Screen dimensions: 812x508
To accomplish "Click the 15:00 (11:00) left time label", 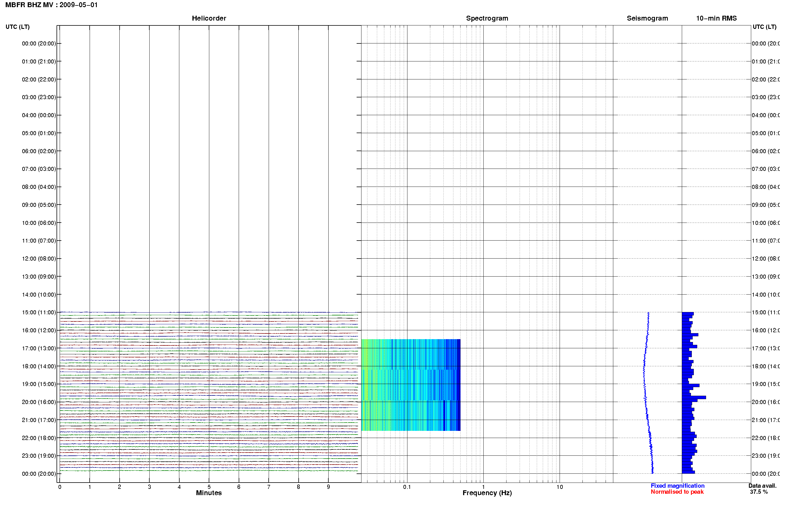I will click(x=39, y=313).
